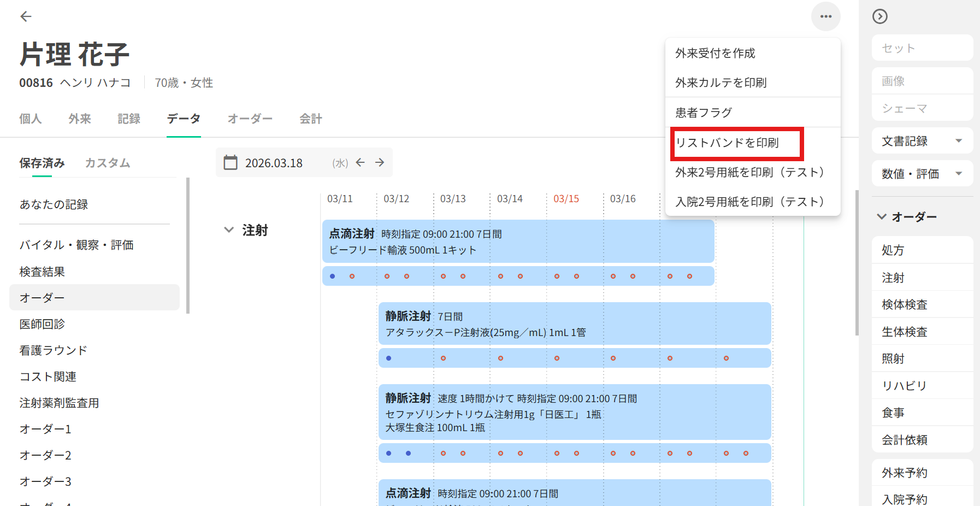Screen dimensions: 980x506
Task: Open コスト関連 in the sidebar
Action: tap(95, 376)
